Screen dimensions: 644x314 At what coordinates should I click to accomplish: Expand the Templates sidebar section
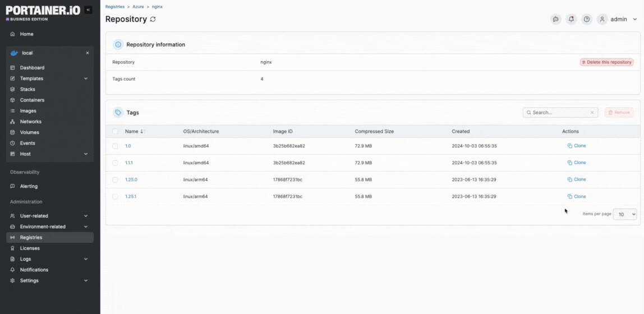(x=86, y=78)
